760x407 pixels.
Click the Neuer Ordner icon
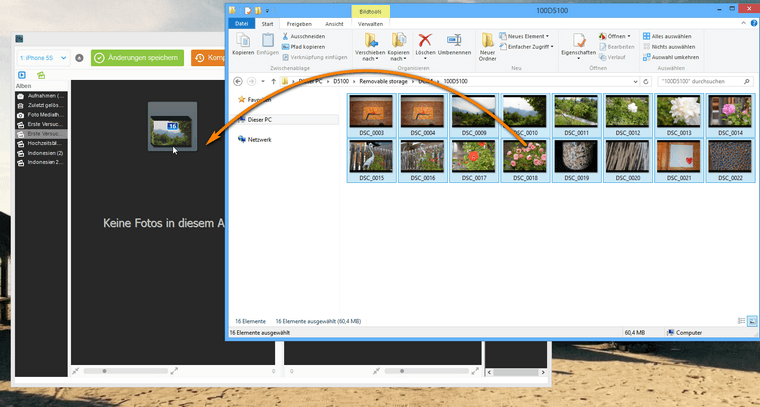click(x=487, y=40)
